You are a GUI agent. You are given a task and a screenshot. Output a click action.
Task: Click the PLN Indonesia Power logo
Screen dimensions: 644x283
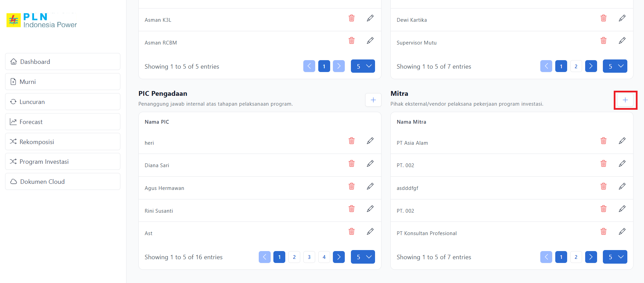[x=42, y=20]
